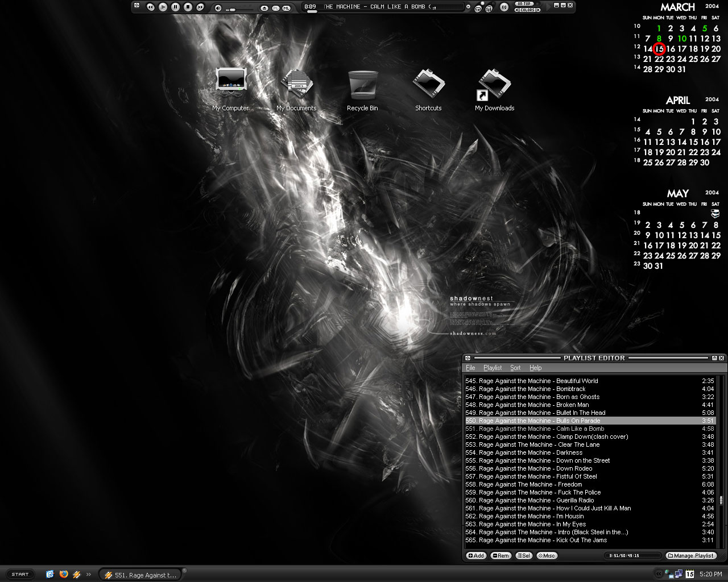The height and width of the screenshot is (582, 728).
Task: Launch Internet Explorer from quick launch
Action: (50, 575)
